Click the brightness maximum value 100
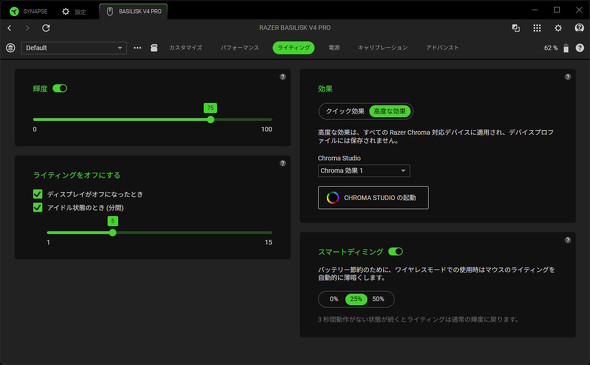590x365 pixels. [266, 129]
